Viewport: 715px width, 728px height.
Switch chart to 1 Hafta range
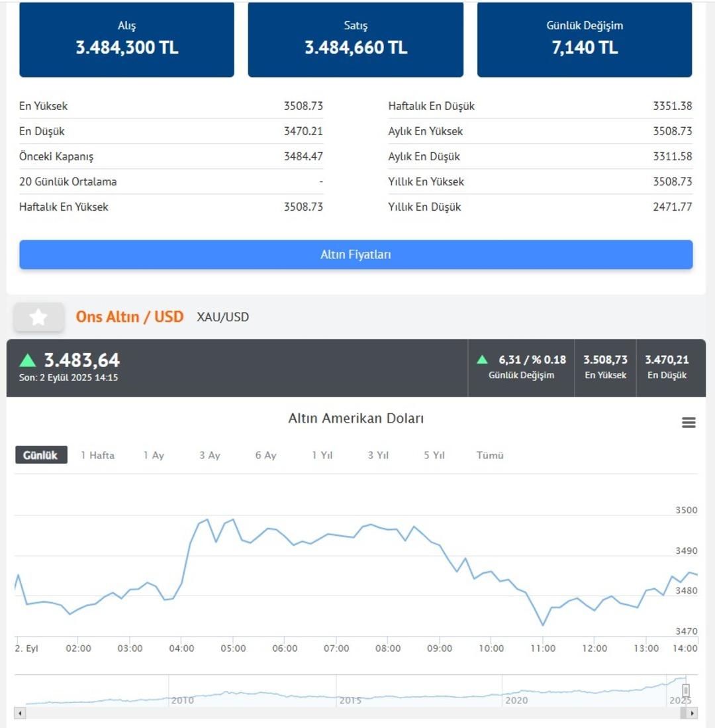click(97, 455)
